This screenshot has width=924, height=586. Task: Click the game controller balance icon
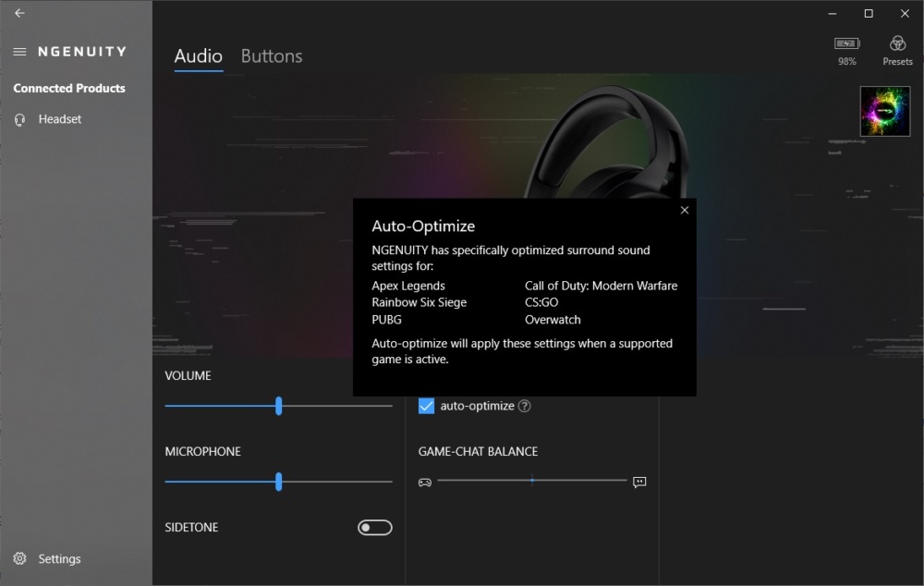click(425, 482)
